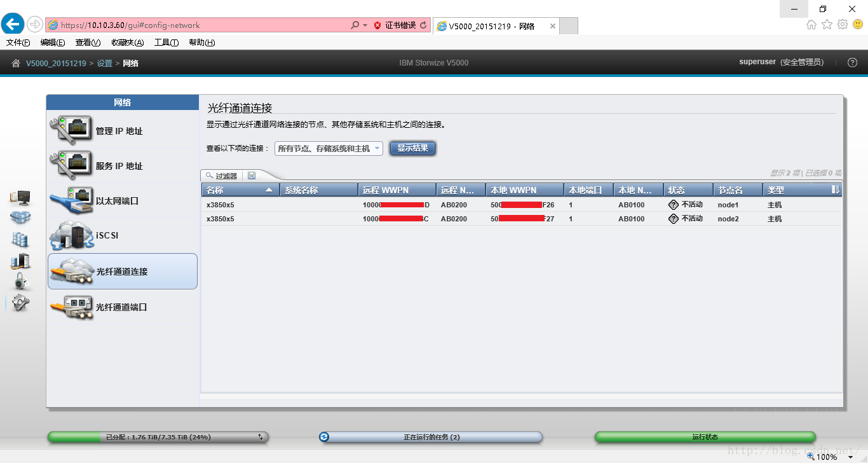868x463 pixels.
Task: Select 光纤通道连接 in network menu
Action: (123, 271)
